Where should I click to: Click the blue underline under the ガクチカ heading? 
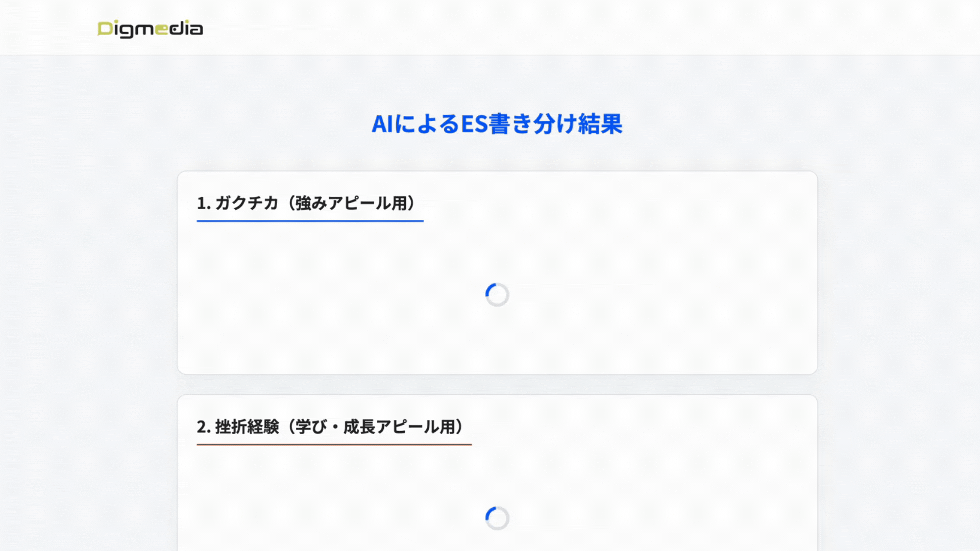[310, 221]
